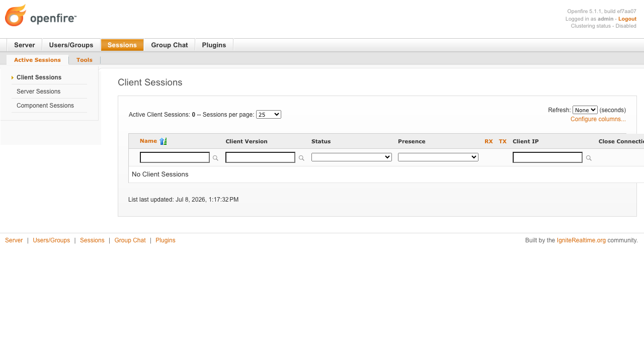
Task: Click the "No Client Sessions" message
Action: pyautogui.click(x=160, y=174)
